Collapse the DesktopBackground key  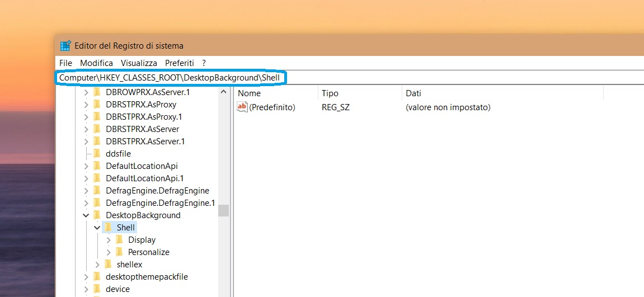coord(86,215)
